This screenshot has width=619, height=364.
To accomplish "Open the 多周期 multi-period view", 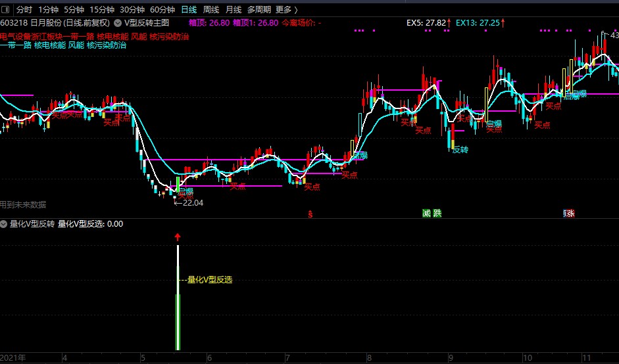I will pos(259,9).
